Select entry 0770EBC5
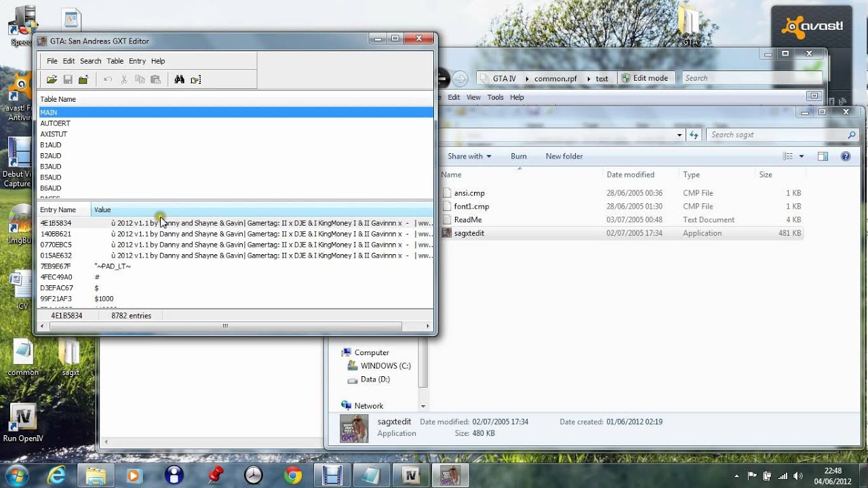The width and height of the screenshot is (868, 488). (235, 245)
